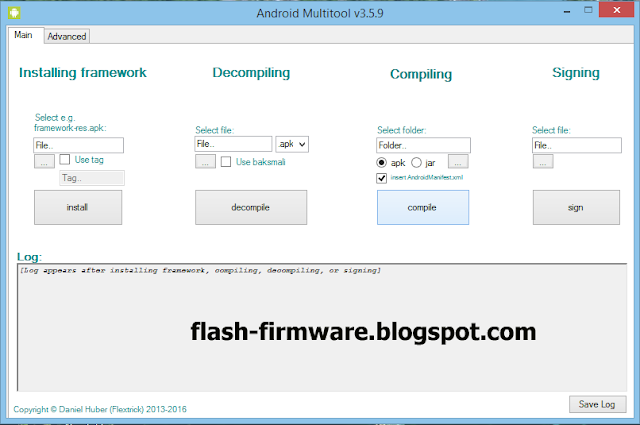Image resolution: width=640 pixels, height=425 pixels.
Task: Open the .apk file type dropdown
Action: coord(292,144)
